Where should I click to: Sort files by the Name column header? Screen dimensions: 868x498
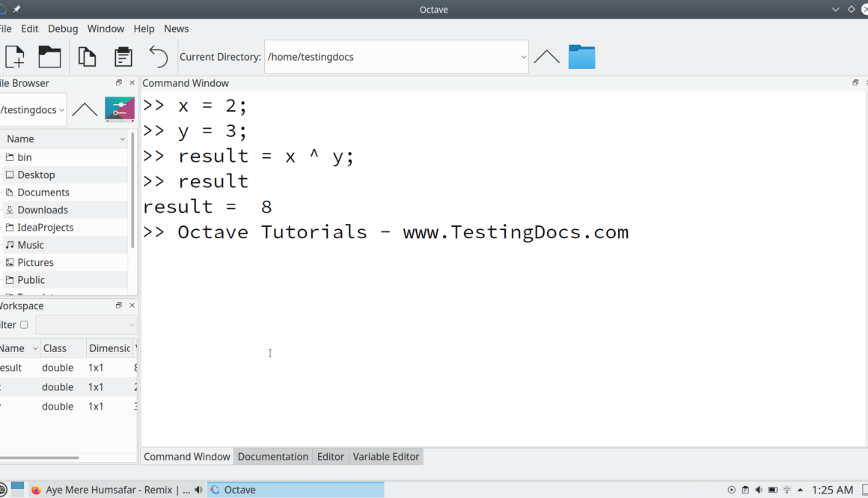pyautogui.click(x=65, y=139)
